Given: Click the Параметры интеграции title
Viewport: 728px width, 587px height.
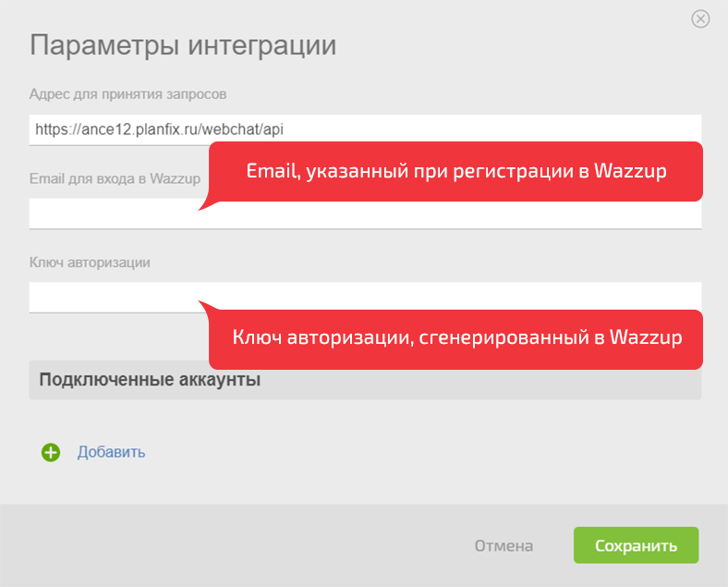Looking at the screenshot, I should click(x=183, y=45).
